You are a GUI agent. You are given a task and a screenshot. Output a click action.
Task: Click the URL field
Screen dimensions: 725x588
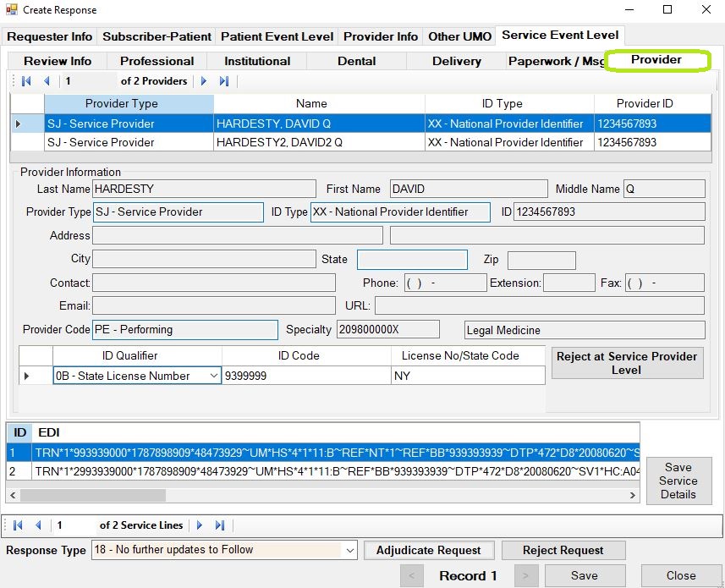coord(540,305)
